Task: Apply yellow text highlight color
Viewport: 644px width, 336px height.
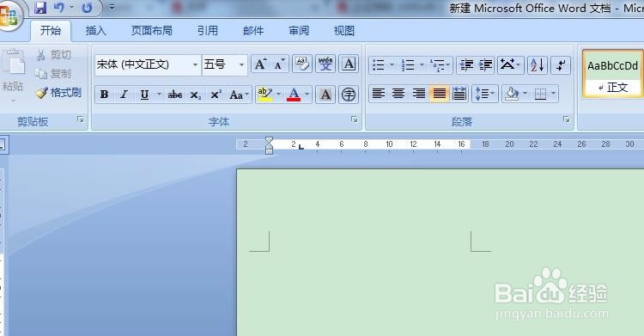Action: [x=265, y=95]
